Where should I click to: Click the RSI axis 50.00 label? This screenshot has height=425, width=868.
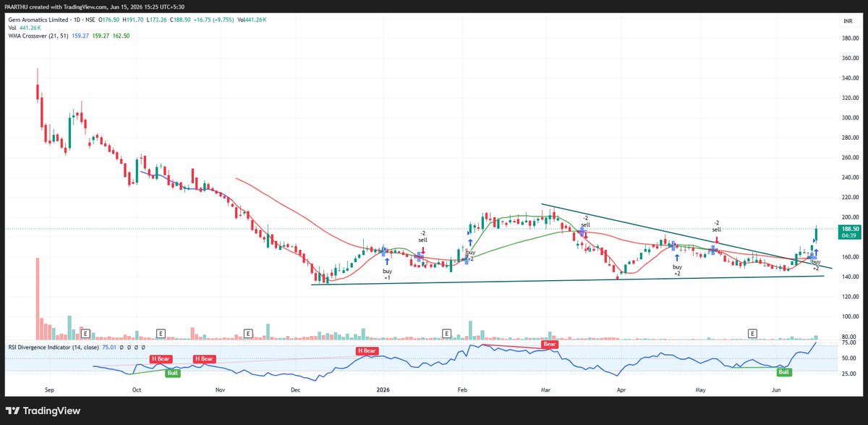(848, 358)
